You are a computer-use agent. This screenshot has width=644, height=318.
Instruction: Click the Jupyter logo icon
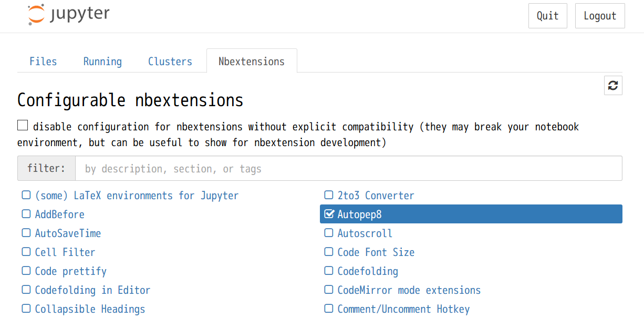pyautogui.click(x=37, y=15)
